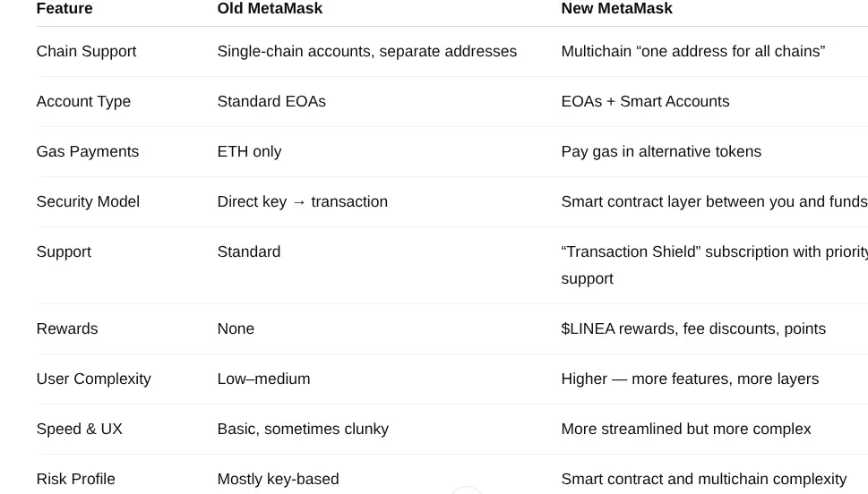The image size is (868, 494).
Task: Click the "Feature" column header
Action: [x=64, y=9]
